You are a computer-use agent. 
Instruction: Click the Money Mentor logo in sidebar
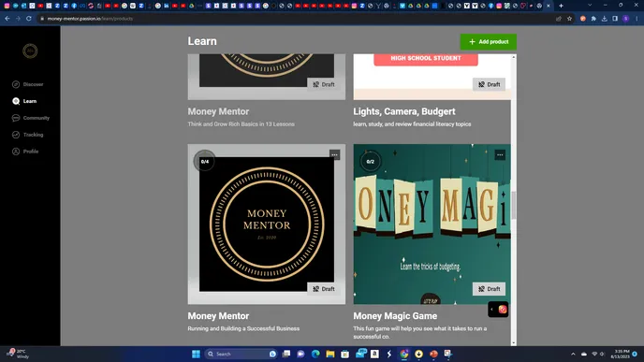[x=30, y=51]
